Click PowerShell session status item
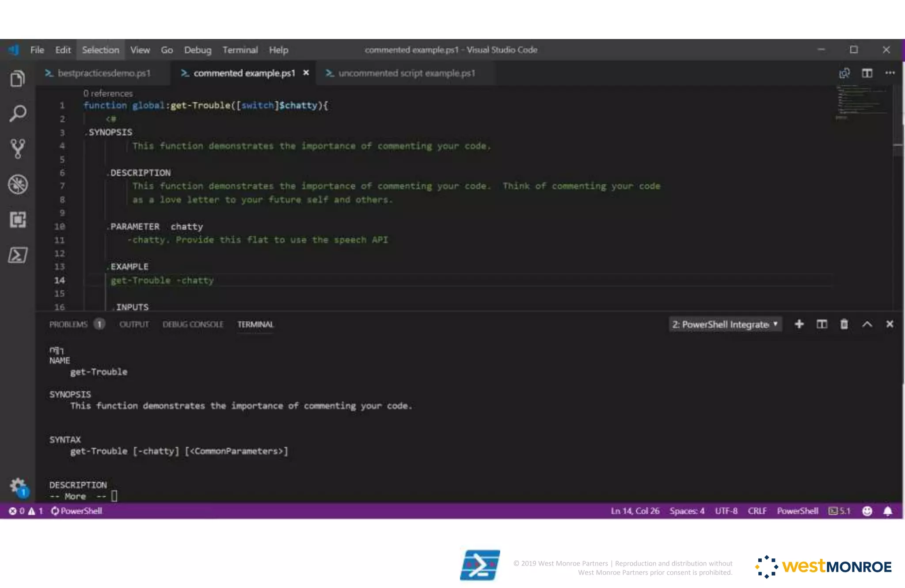Viewport: 905px width, 588px height. [76, 511]
